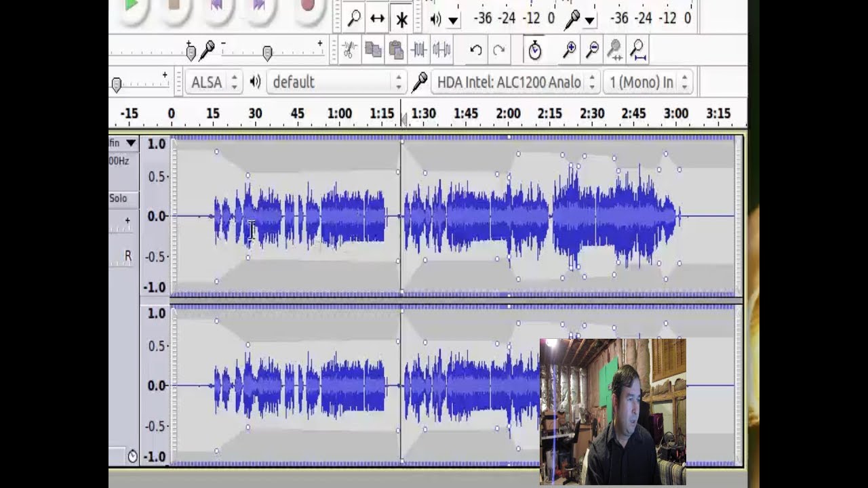Click the 2:30 mark on timeline ruler
868x488 pixels.
point(592,113)
